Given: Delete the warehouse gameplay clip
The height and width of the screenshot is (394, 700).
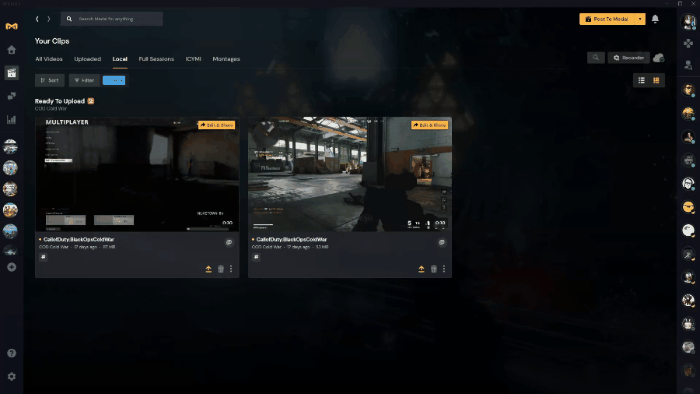Looking at the screenshot, I should tap(433, 269).
